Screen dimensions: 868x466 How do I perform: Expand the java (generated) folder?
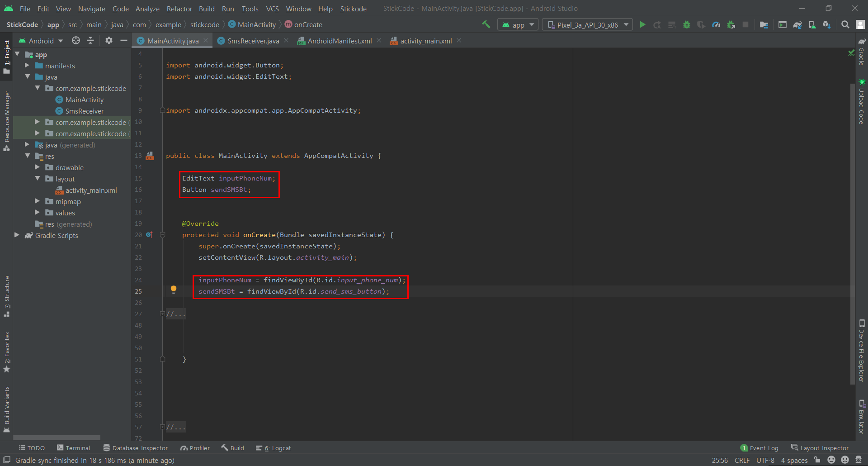coord(27,145)
